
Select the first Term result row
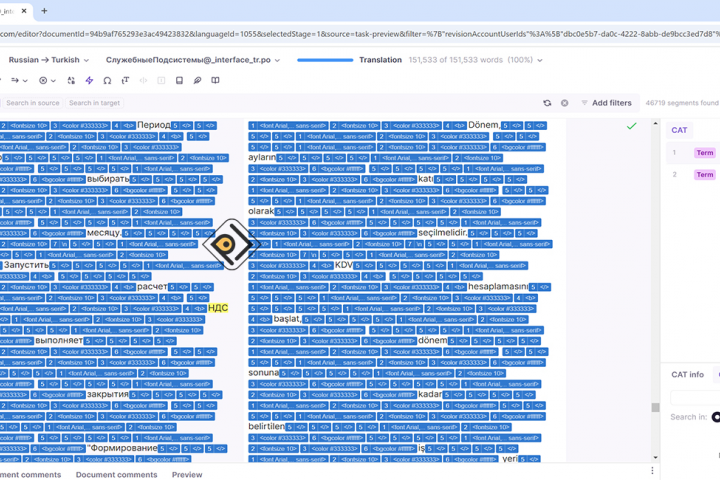click(693, 152)
